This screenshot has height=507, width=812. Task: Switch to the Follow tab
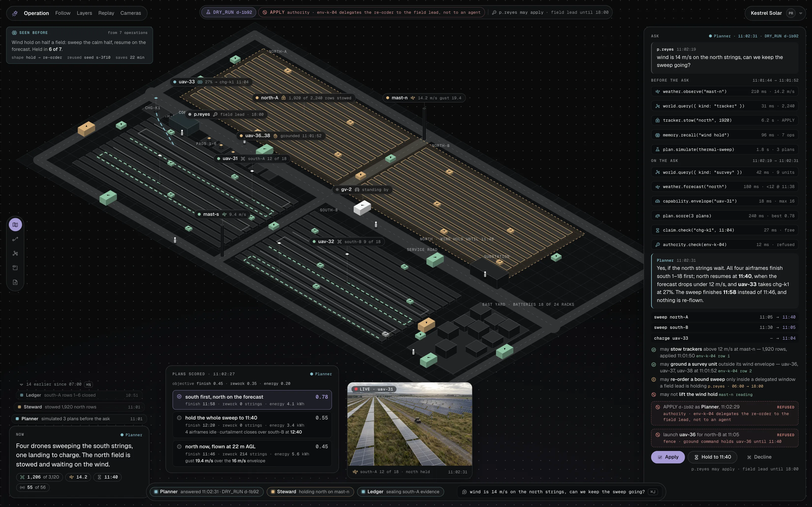pos(63,13)
